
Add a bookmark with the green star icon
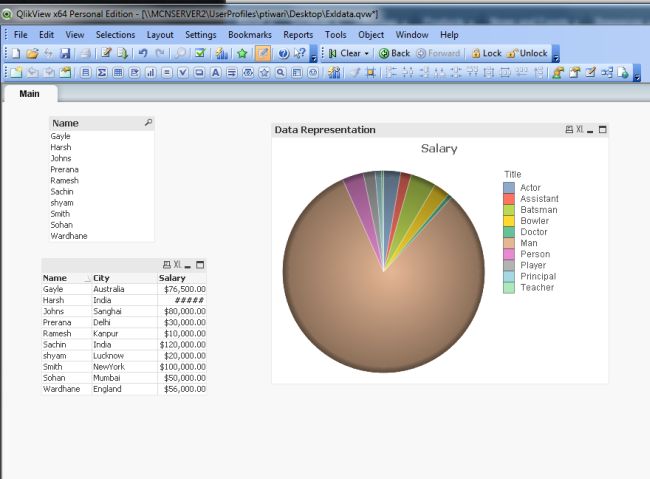(242, 53)
